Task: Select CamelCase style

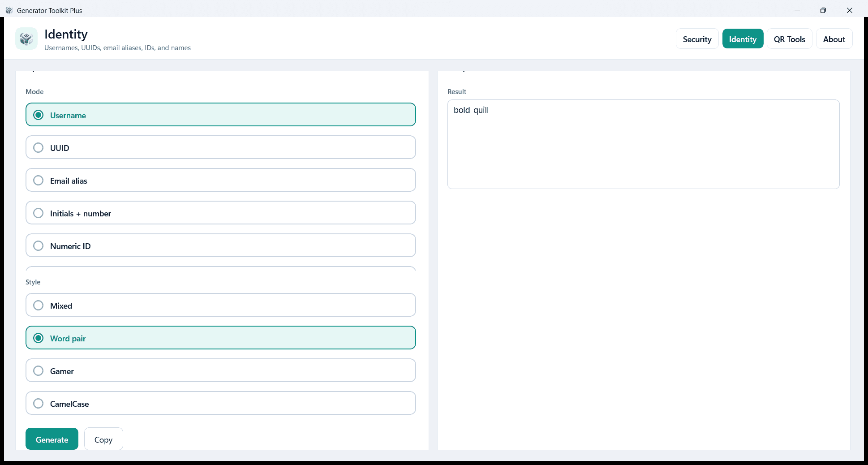Action: pos(220,403)
